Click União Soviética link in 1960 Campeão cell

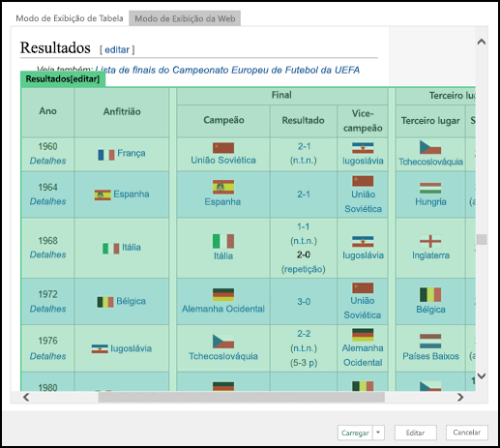coord(223,161)
